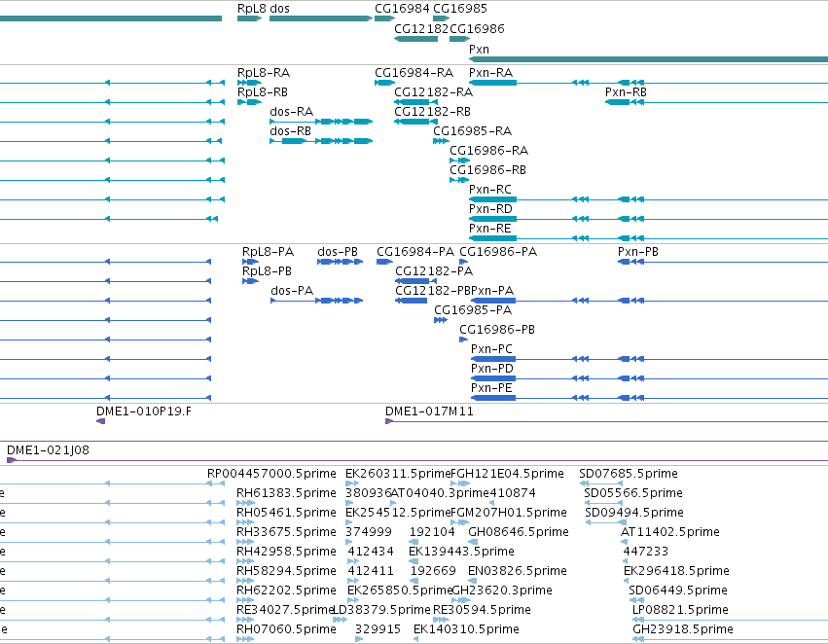The image size is (828, 644).
Task: Open the CG12182-RB transcript label
Action: tap(432, 111)
